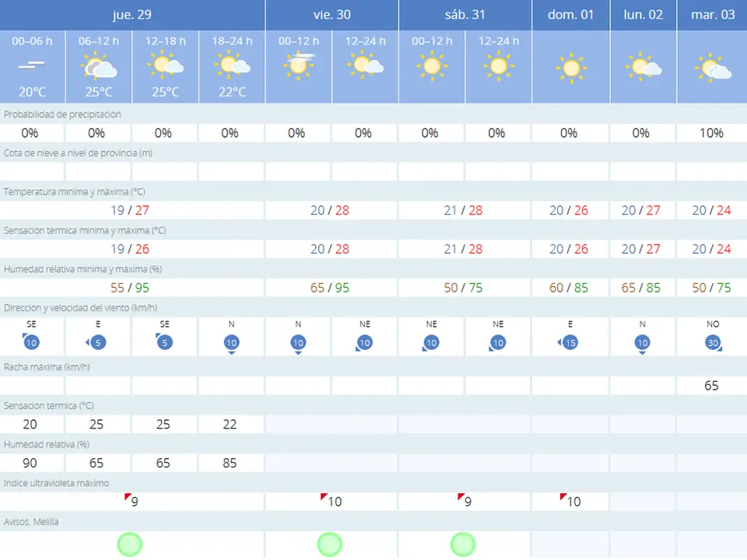Click green warning indicator for Friday

(x=330, y=544)
